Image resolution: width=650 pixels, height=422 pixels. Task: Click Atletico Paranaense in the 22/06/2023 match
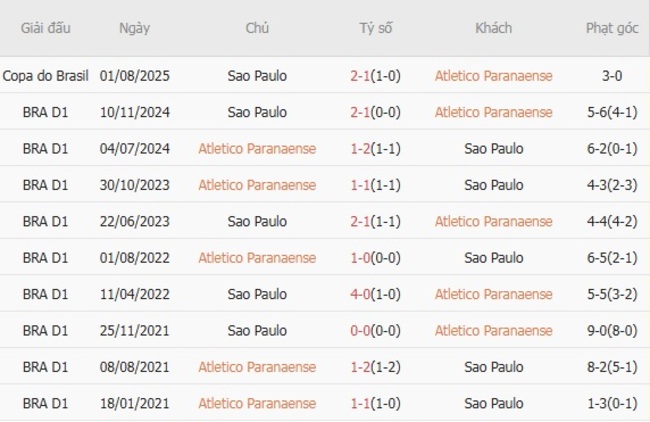pyautogui.click(x=493, y=221)
